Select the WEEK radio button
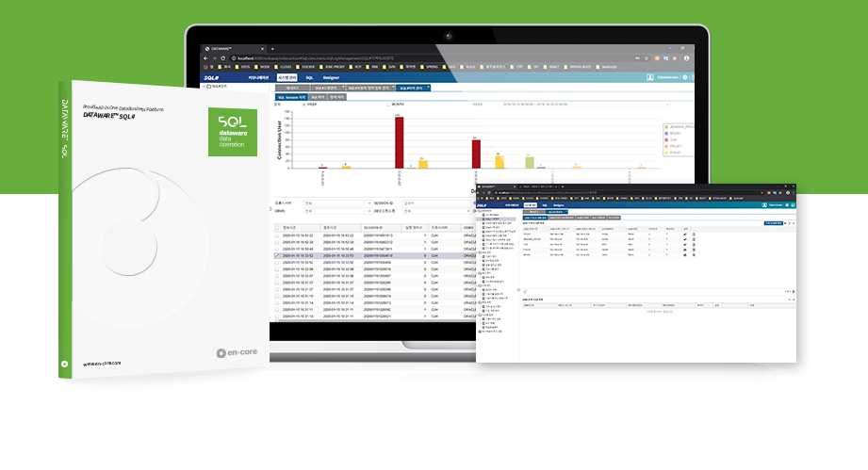Viewport: 868px width, 470px height. [303, 105]
